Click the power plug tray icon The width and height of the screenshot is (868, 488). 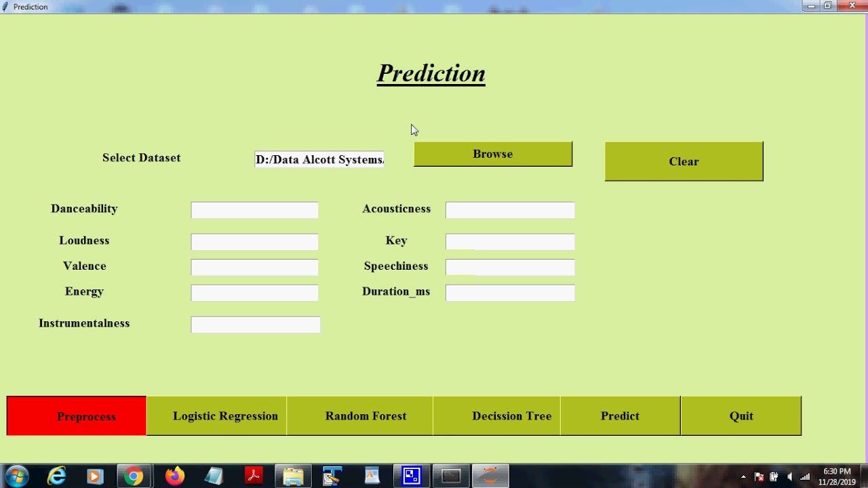[774, 476]
